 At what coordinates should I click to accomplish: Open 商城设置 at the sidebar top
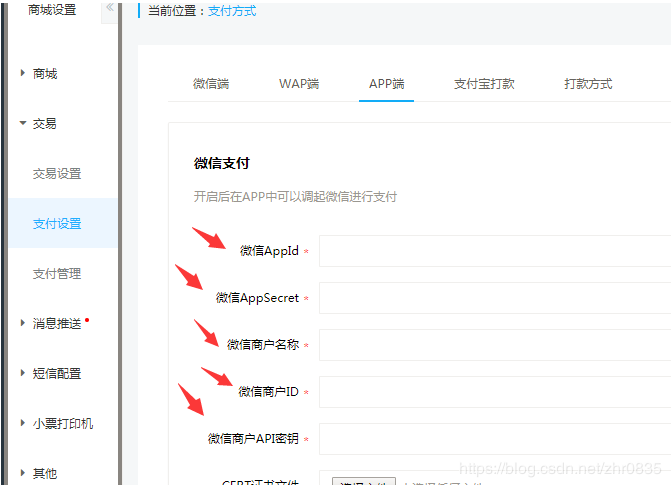52,9
